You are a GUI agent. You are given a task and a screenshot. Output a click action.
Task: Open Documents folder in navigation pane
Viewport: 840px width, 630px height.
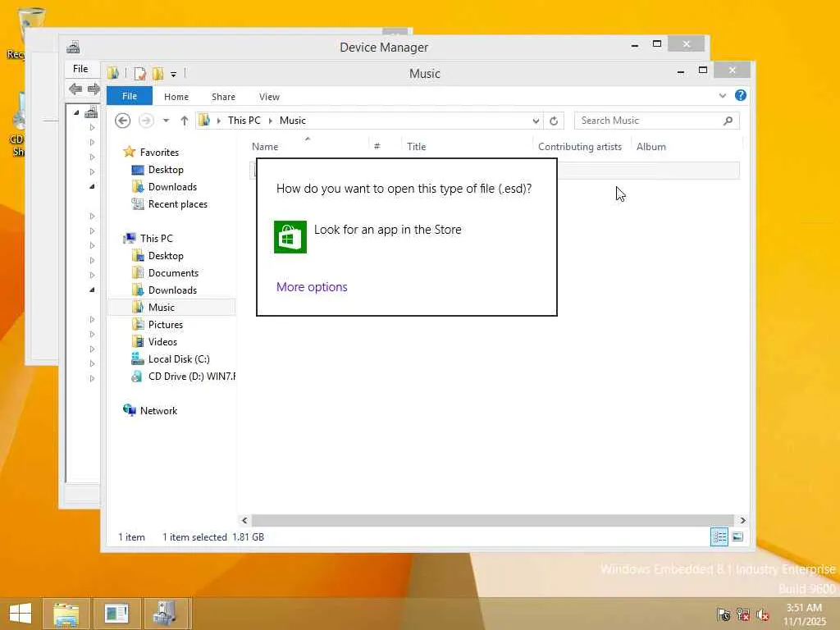pos(173,273)
